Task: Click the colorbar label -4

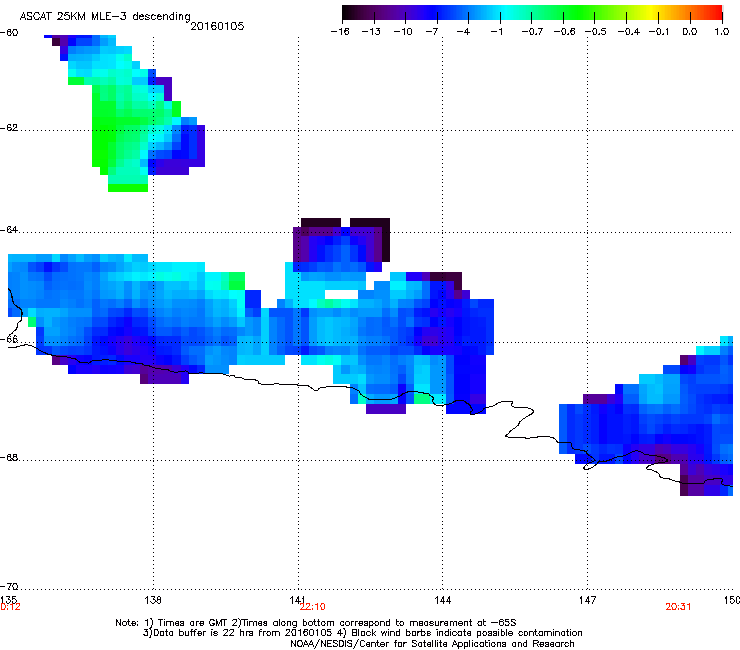Action: (463, 32)
